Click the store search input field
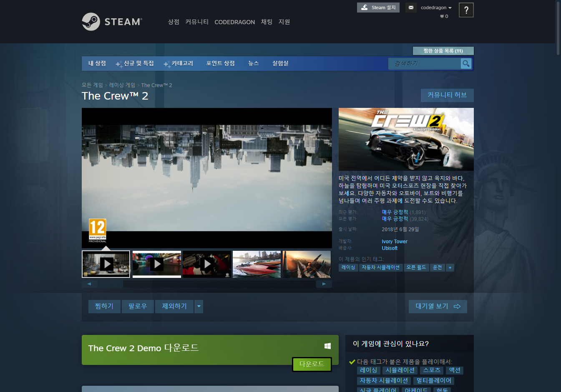This screenshot has width=561, height=392. [x=425, y=63]
